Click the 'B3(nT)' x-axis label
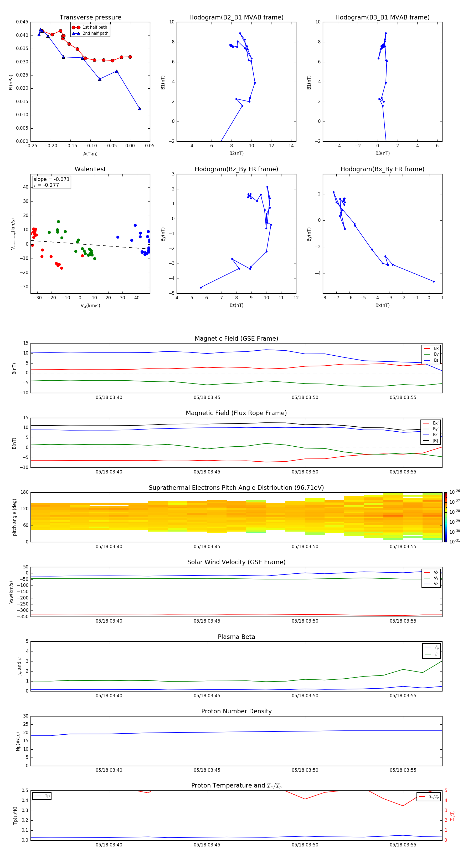This screenshot has height=868, width=473. [x=382, y=153]
